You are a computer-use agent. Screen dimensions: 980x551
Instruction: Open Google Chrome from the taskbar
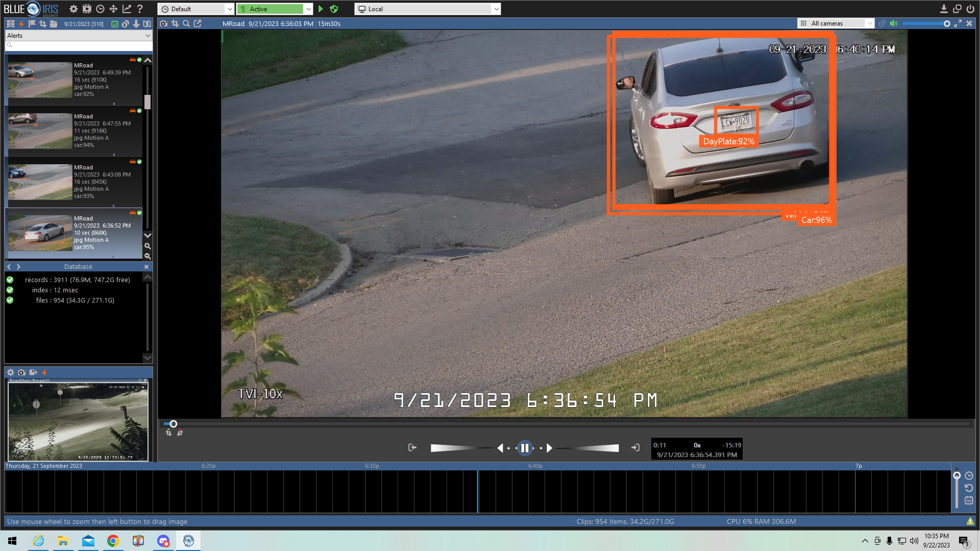[113, 541]
